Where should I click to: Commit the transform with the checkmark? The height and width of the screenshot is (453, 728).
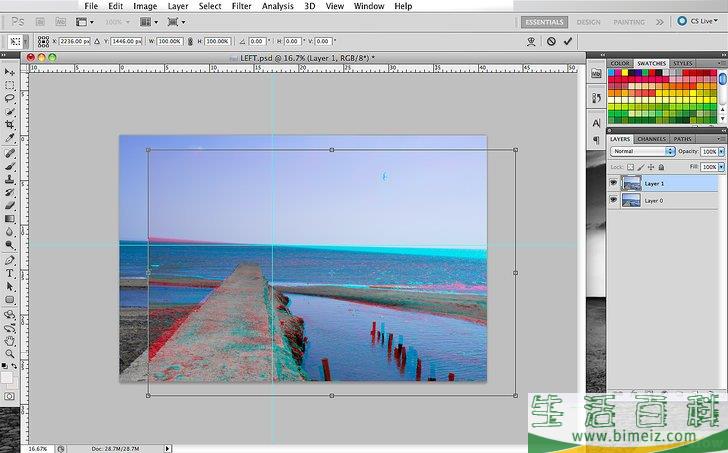pos(568,41)
